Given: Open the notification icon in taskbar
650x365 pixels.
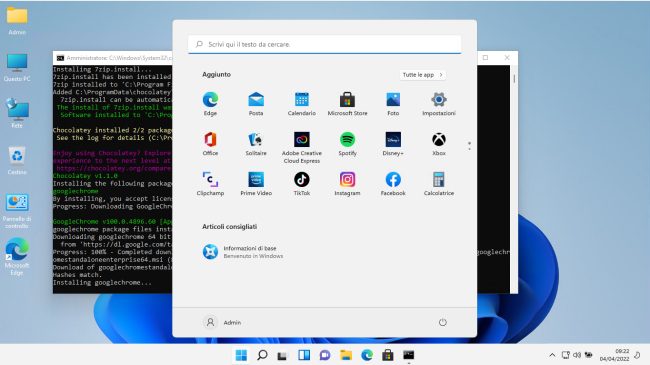Looking at the screenshot, I should pyautogui.click(x=638, y=355).
